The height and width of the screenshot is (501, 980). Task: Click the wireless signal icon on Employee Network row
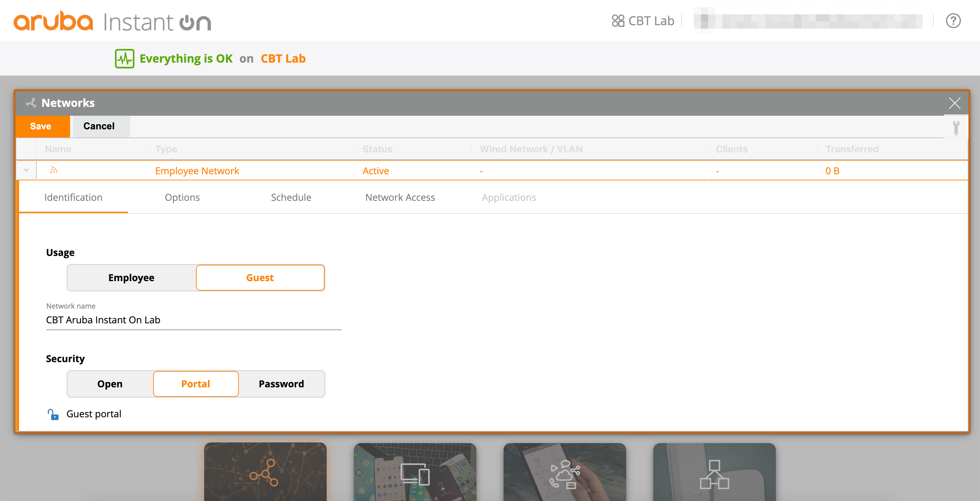[x=53, y=171]
